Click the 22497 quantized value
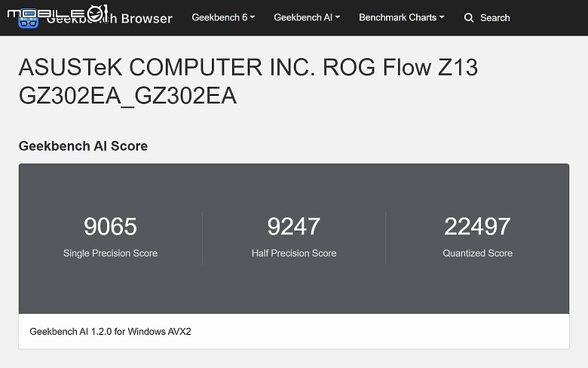The height and width of the screenshot is (368, 588). pyautogui.click(x=477, y=226)
